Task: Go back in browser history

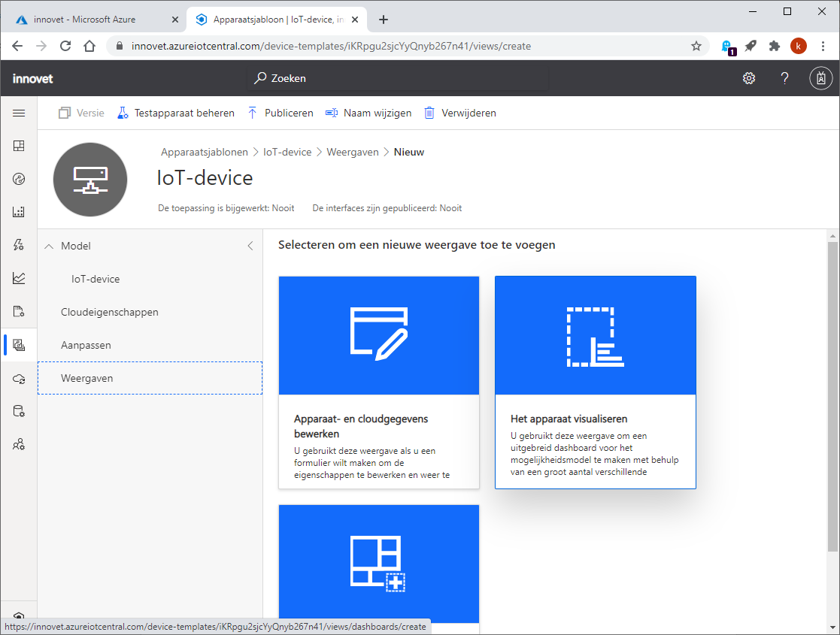Action: click(x=17, y=46)
